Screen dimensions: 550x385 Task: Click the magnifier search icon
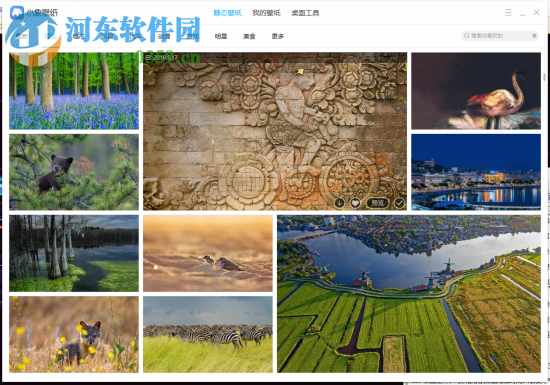click(x=467, y=36)
